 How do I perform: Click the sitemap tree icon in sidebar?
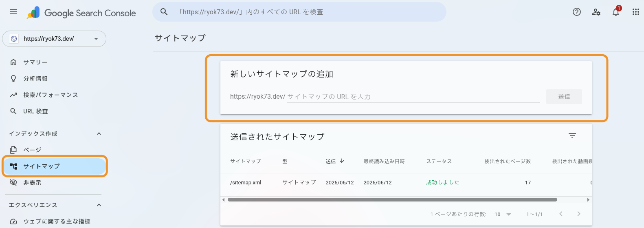point(13,166)
